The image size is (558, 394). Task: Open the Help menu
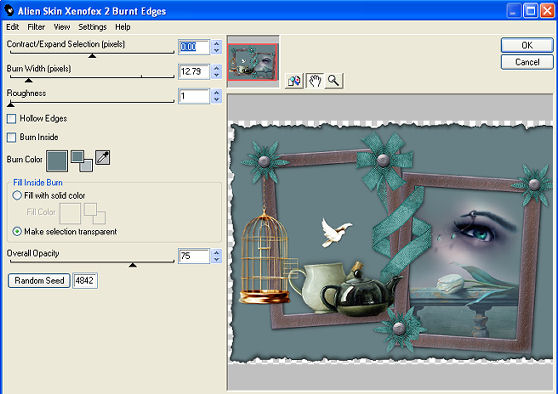coord(122,27)
